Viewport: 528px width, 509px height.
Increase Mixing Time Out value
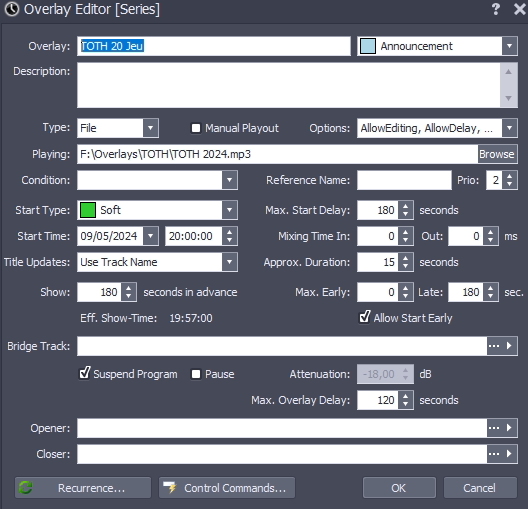[x=491, y=232]
